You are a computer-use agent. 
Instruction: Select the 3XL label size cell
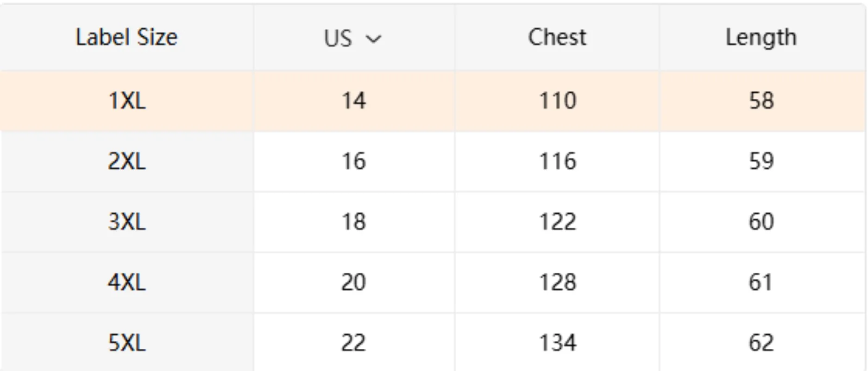tap(126, 222)
